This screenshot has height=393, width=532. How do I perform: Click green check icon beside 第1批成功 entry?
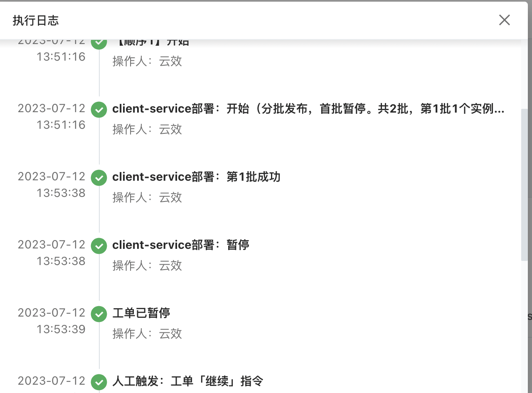pos(99,178)
